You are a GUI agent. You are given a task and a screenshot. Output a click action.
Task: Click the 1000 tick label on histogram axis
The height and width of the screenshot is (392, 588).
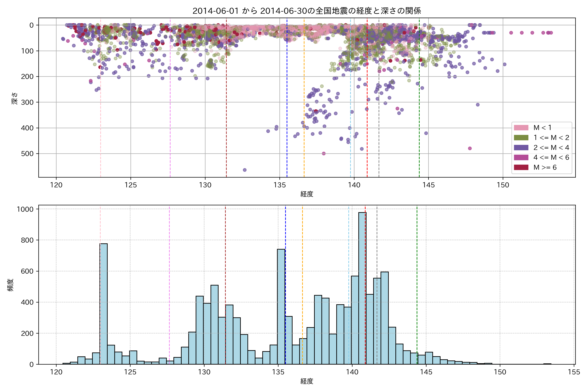tap(25, 209)
